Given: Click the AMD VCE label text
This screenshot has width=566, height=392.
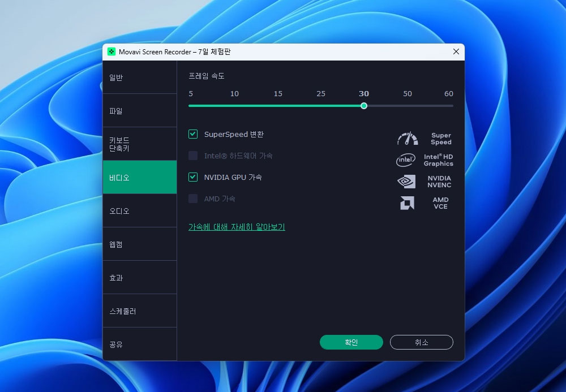Looking at the screenshot, I should [x=440, y=203].
